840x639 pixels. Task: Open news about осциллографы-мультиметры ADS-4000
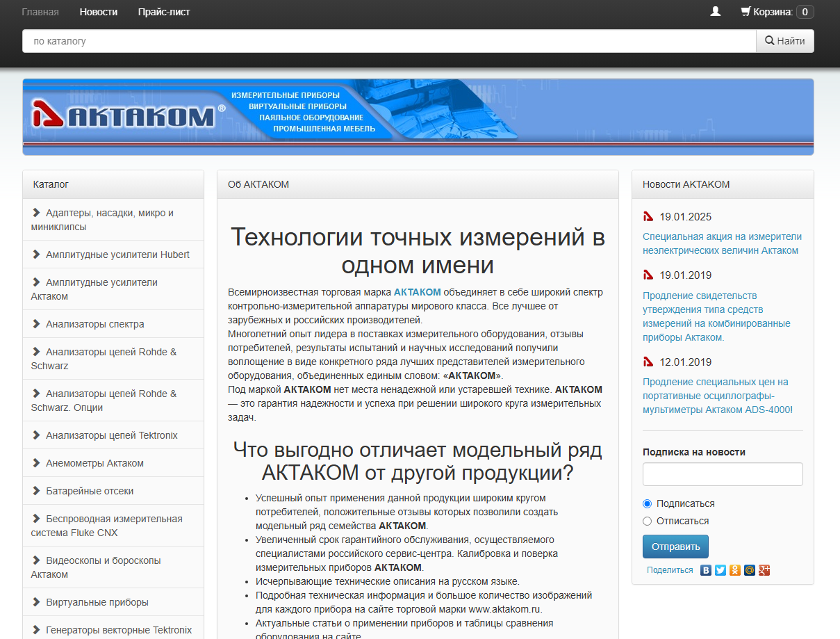point(717,396)
